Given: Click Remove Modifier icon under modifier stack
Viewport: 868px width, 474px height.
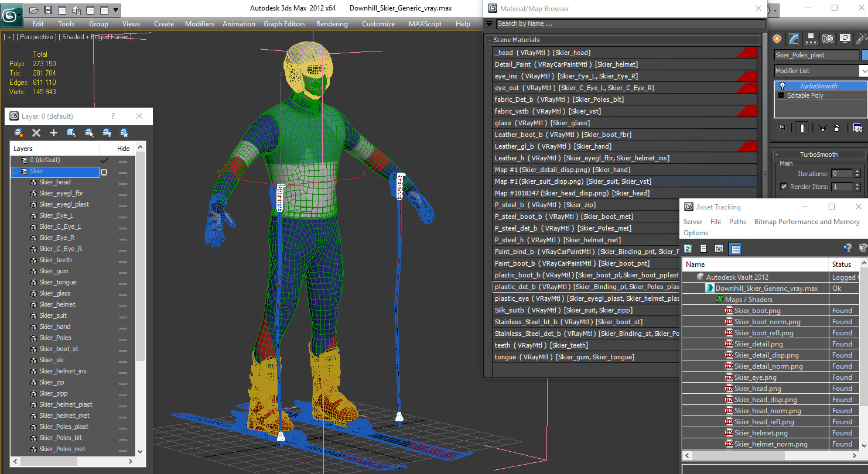Looking at the screenshot, I should point(836,128).
